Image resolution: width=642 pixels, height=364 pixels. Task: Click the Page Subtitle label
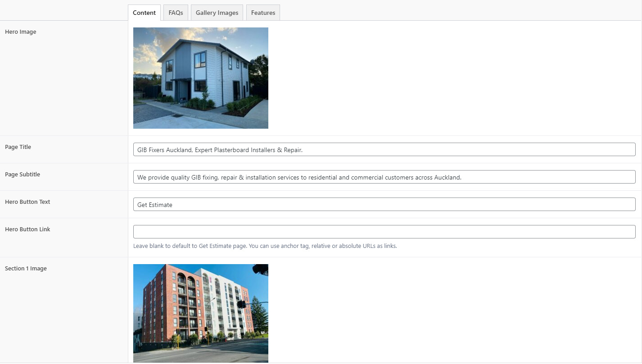click(x=23, y=175)
